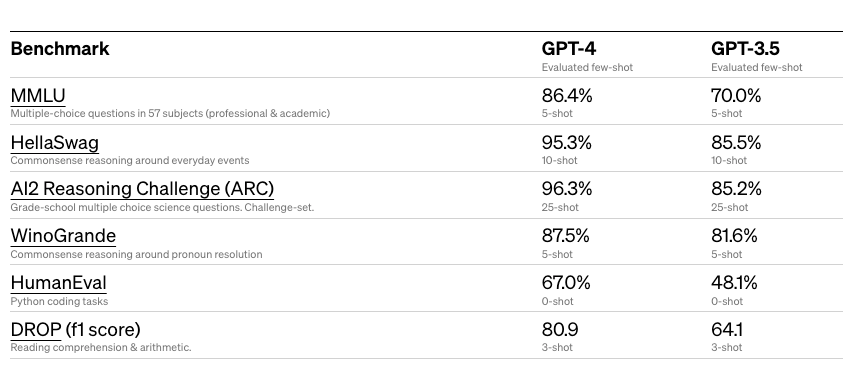843x369 pixels.
Task: Open the MMLU benchmark link
Action: [x=38, y=96]
